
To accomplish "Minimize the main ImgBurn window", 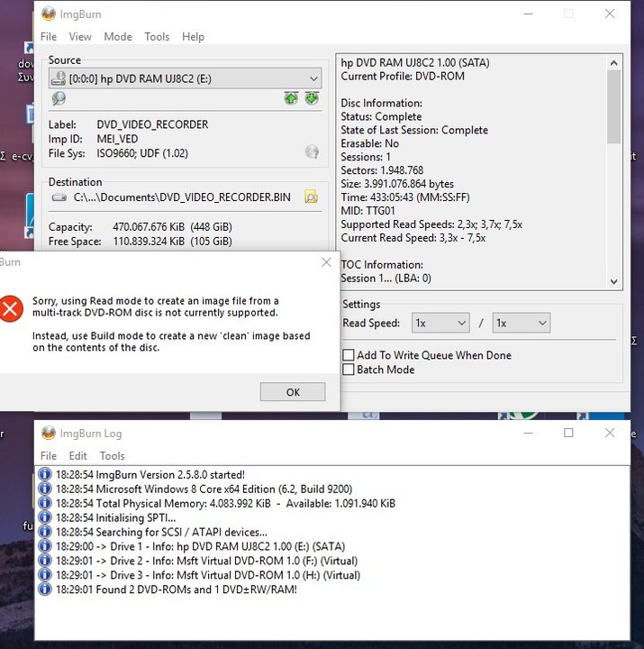I will click(528, 14).
